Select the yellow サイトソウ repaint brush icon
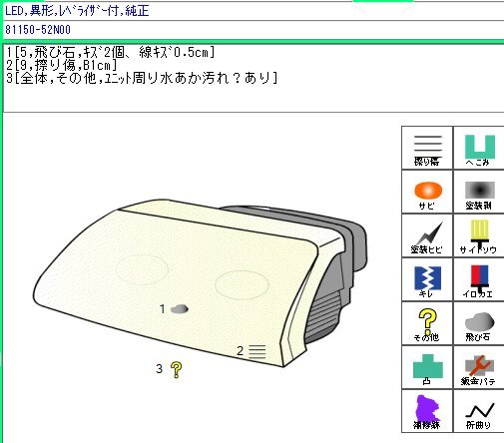This screenshot has height=443, width=504. (x=479, y=235)
